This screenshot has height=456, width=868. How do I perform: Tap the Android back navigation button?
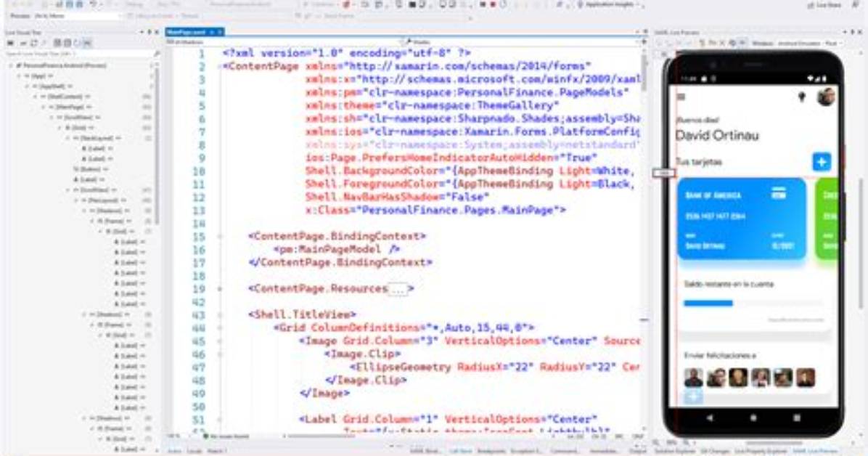[710, 418]
